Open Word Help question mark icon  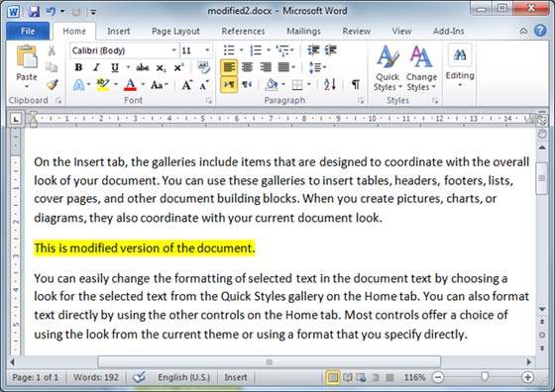(x=540, y=31)
